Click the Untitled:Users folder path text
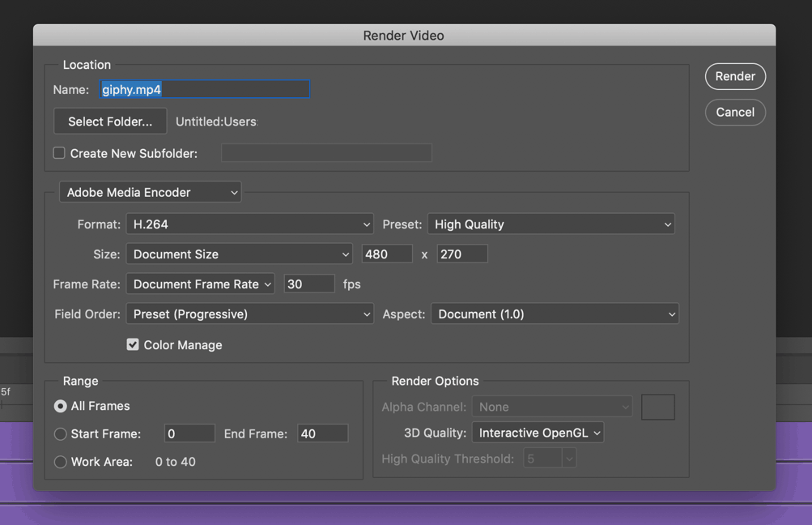 pos(216,122)
